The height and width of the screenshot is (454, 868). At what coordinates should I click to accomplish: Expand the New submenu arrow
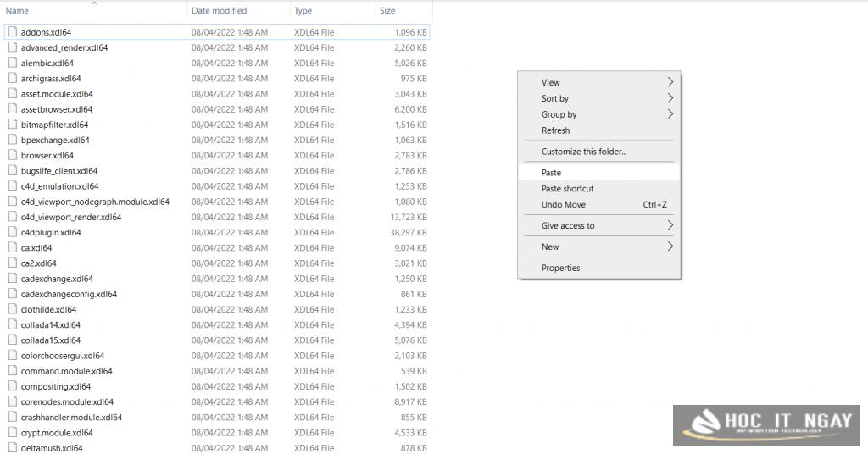[670, 246]
